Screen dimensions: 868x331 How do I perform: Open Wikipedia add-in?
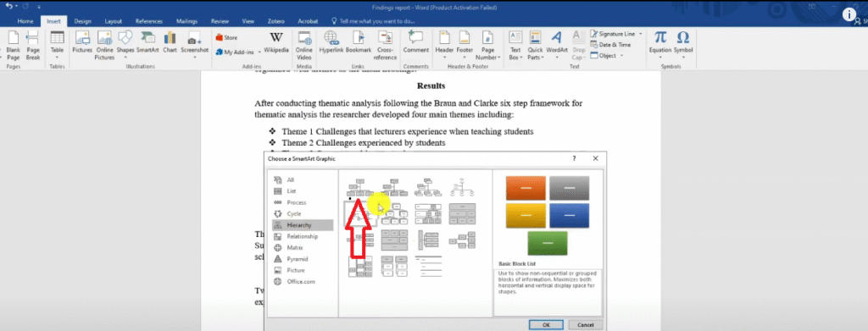point(275,42)
